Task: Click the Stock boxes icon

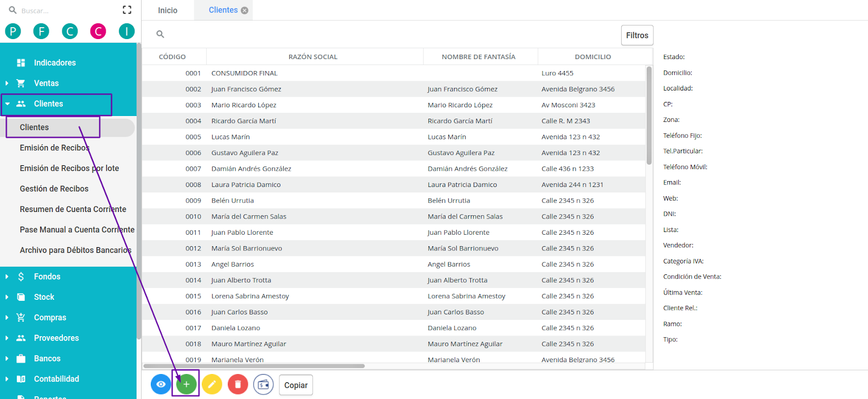Action: (21, 297)
